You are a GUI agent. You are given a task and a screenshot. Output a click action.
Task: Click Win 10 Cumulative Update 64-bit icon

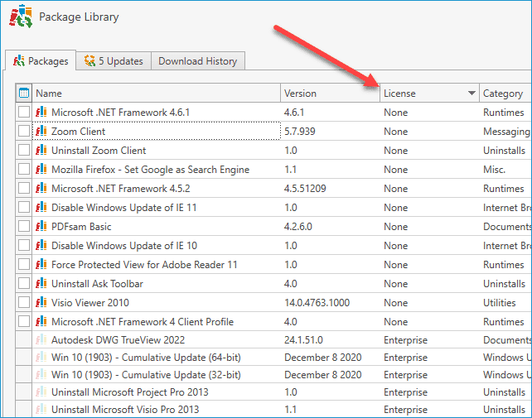tap(41, 357)
